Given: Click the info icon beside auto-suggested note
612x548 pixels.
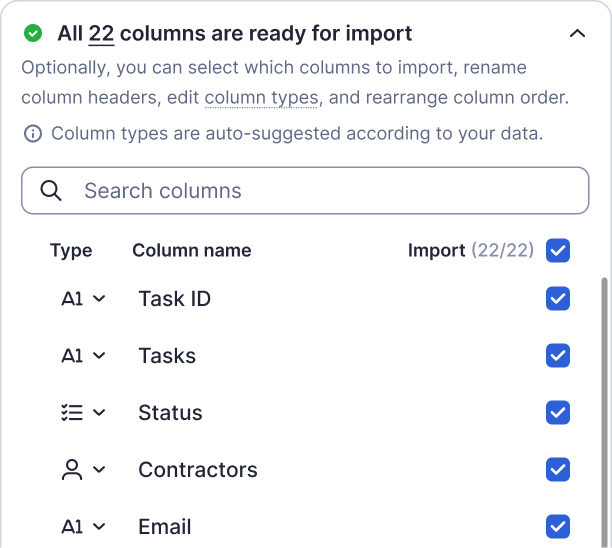Looking at the screenshot, I should 33,134.
